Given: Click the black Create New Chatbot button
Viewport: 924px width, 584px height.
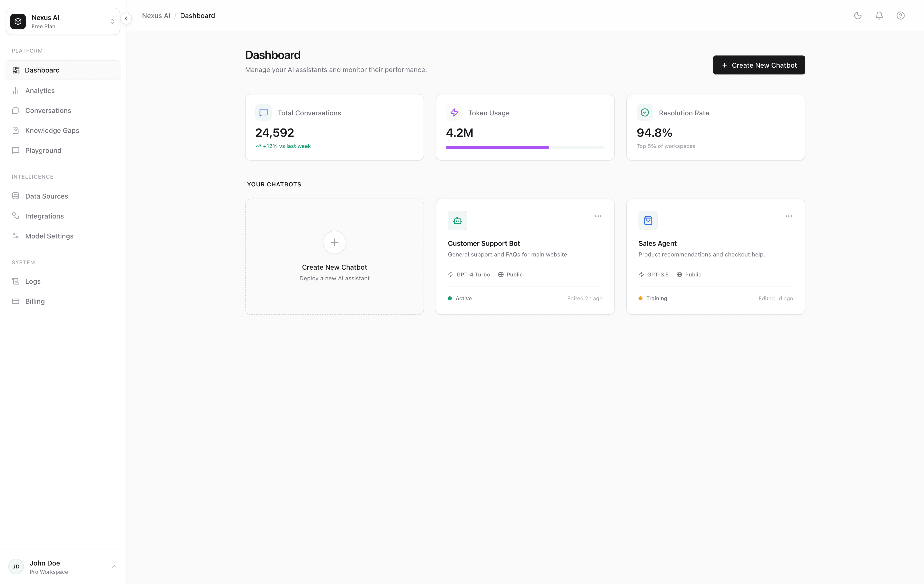Looking at the screenshot, I should pyautogui.click(x=759, y=65).
